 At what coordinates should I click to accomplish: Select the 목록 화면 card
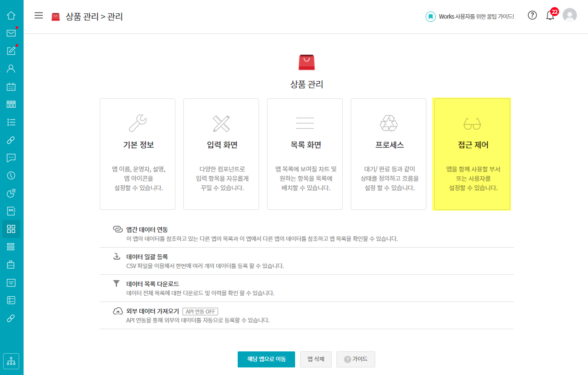pyautogui.click(x=305, y=154)
